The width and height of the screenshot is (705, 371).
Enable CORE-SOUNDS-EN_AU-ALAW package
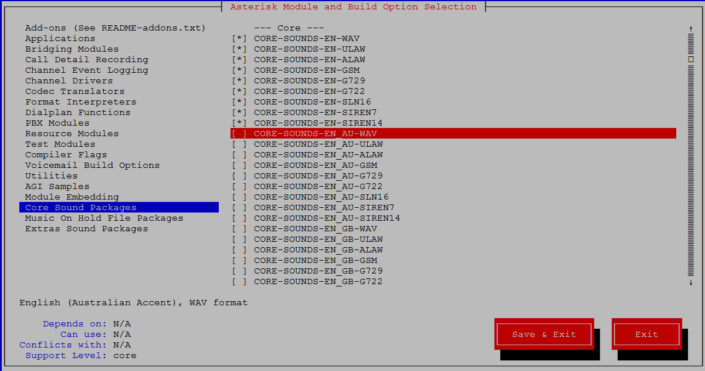point(239,155)
